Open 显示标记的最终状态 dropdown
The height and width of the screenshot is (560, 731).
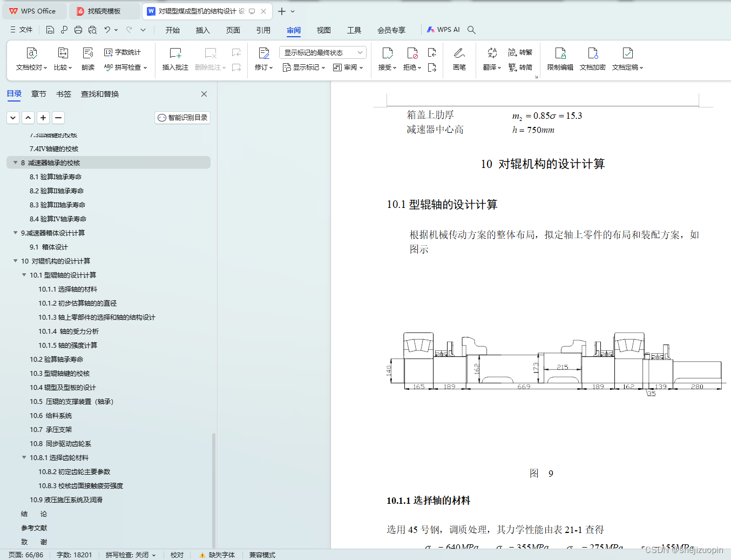323,52
